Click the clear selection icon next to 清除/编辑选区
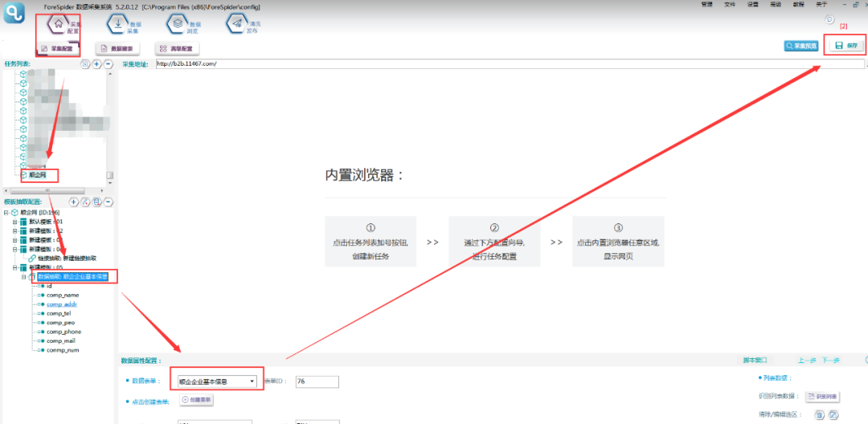 click(819, 415)
